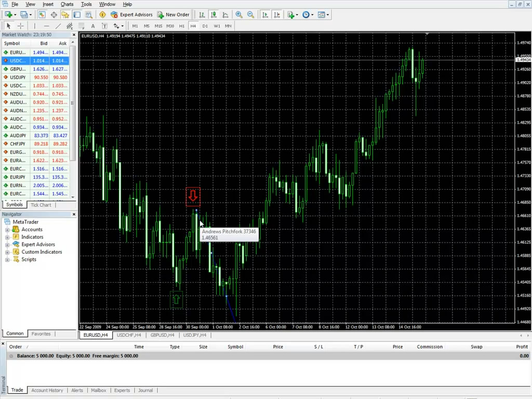This screenshot has width=532, height=399.
Task: Select the EURJPY row in Market Watch
Action: click(x=35, y=177)
